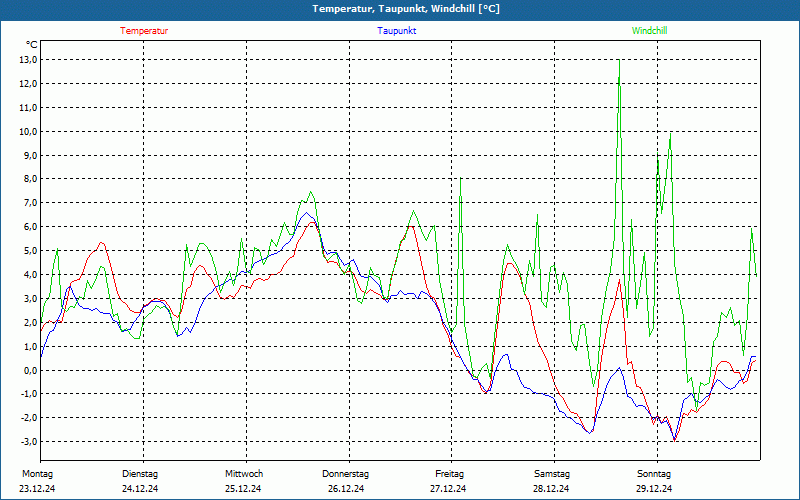Image resolution: width=800 pixels, height=500 pixels.
Task: Click the chart title bar text
Action: click(x=406, y=9)
